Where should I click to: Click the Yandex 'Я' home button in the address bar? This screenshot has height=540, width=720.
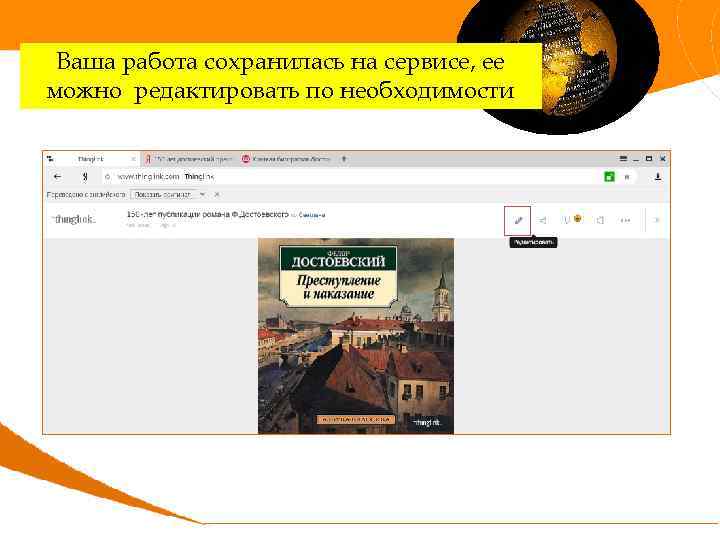pyautogui.click(x=84, y=176)
